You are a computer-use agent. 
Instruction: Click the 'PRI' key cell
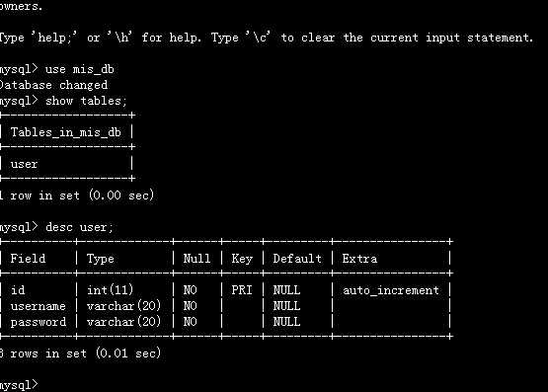coord(242,290)
